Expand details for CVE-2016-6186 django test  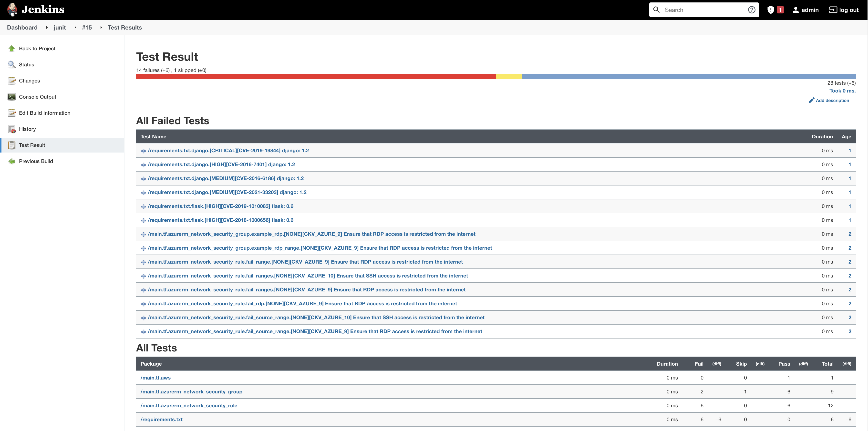click(x=143, y=179)
